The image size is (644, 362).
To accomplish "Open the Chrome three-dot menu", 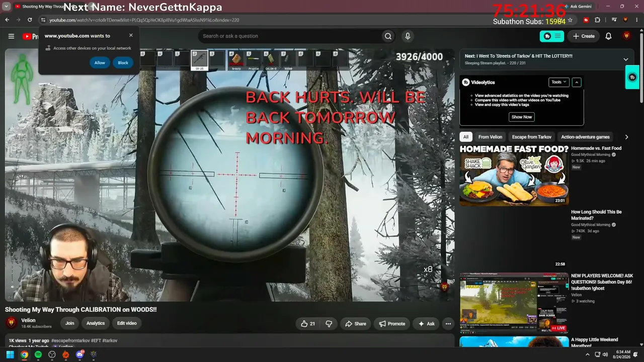I will (x=636, y=20).
